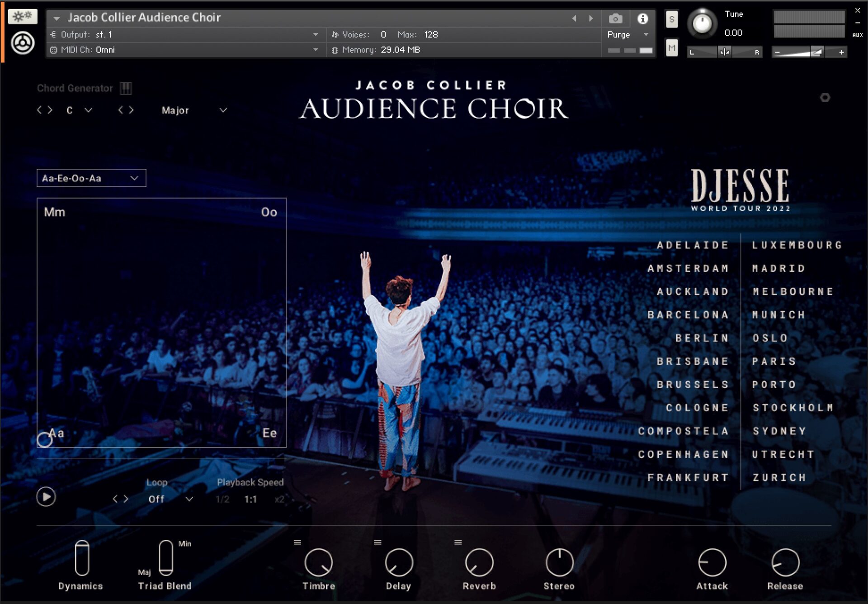Click the Triad Blend slider

(165, 558)
